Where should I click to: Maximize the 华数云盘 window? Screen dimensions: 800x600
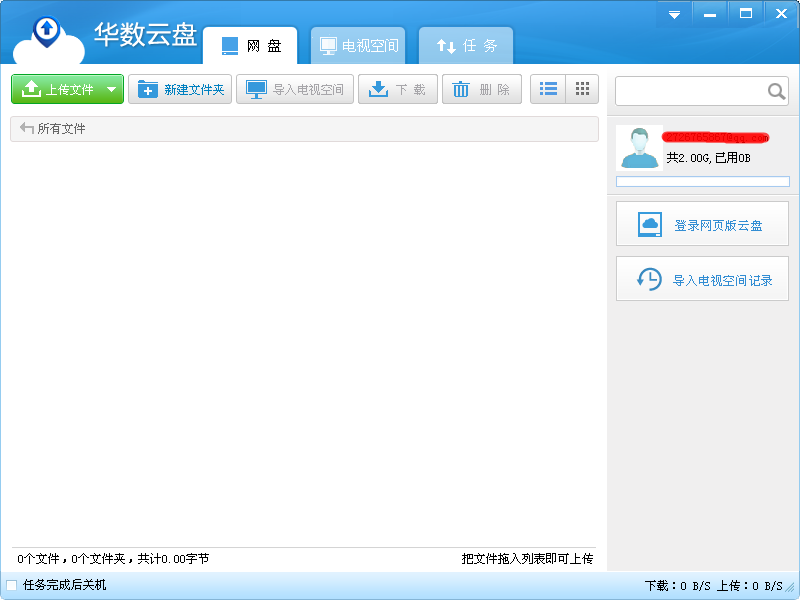coord(745,14)
